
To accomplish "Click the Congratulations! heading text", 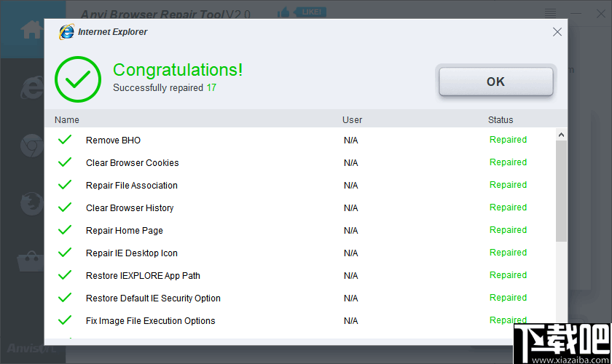I will (178, 70).
